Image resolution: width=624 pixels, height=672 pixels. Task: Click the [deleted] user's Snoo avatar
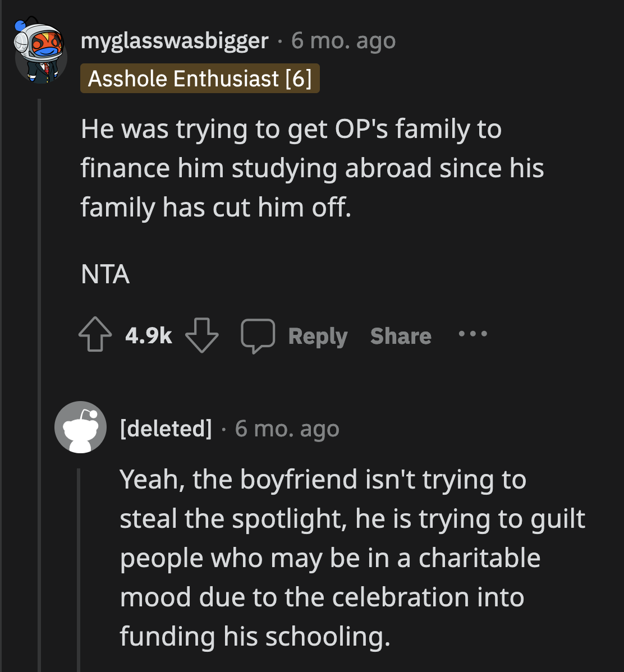tap(80, 427)
